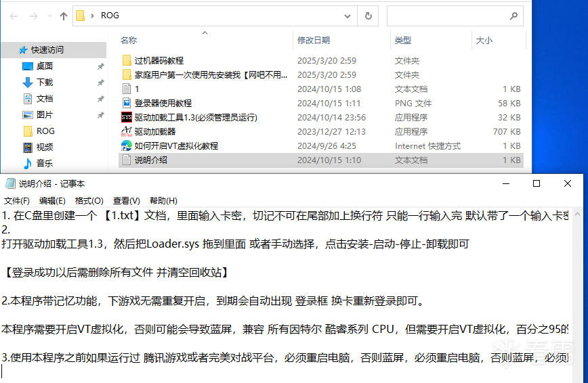
Task: Click the file name 说明介绍
Action: point(151,160)
